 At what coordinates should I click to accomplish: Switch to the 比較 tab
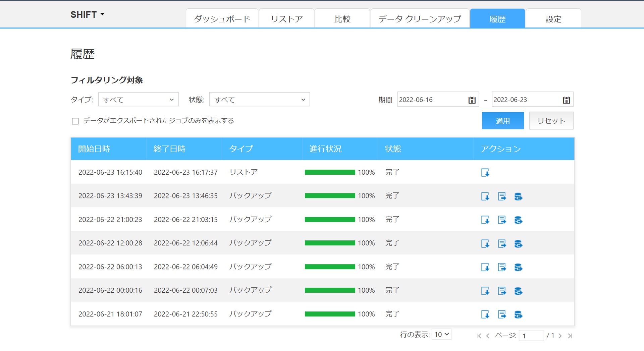(x=342, y=19)
